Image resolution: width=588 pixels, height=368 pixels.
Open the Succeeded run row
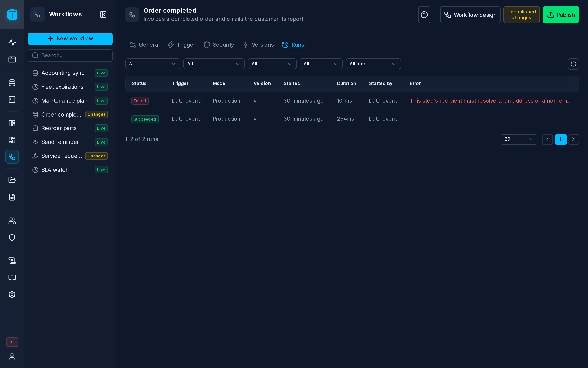click(352, 119)
